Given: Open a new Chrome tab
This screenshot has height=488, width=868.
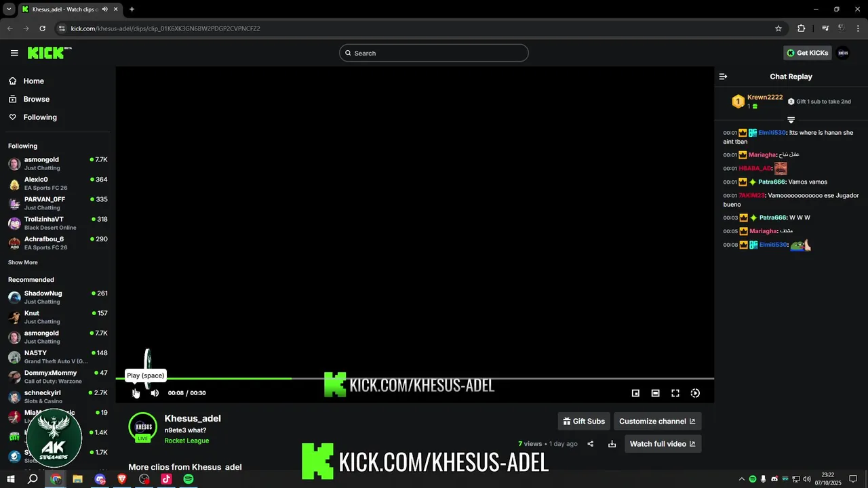Looking at the screenshot, I should pos(132,9).
